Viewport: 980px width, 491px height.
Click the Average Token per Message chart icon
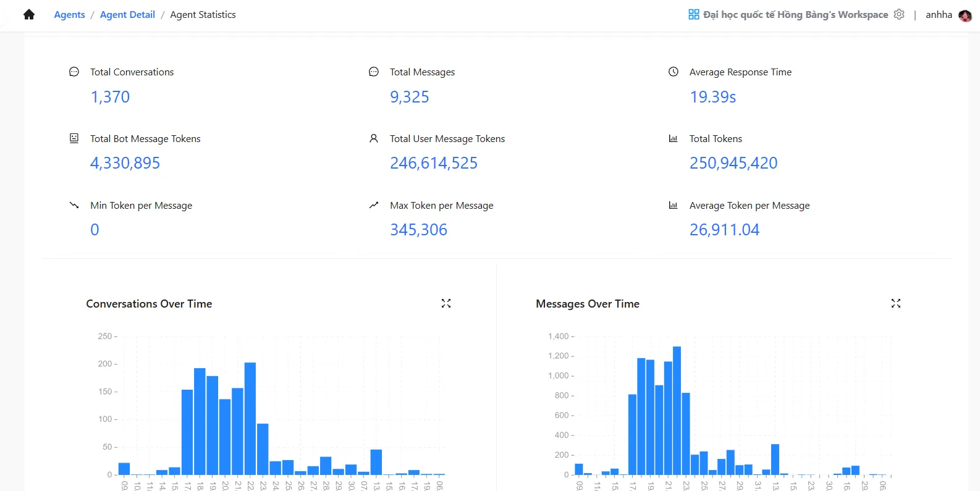[674, 205]
